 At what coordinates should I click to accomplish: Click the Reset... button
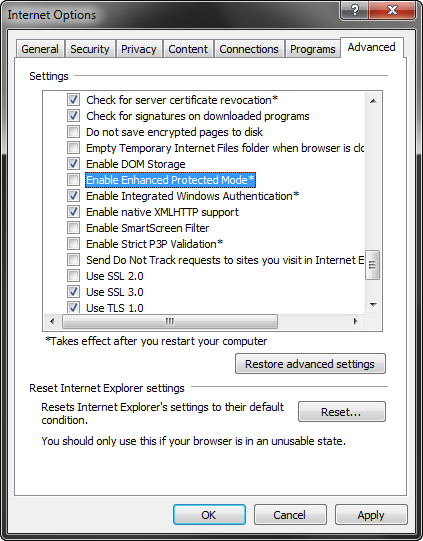pos(342,412)
